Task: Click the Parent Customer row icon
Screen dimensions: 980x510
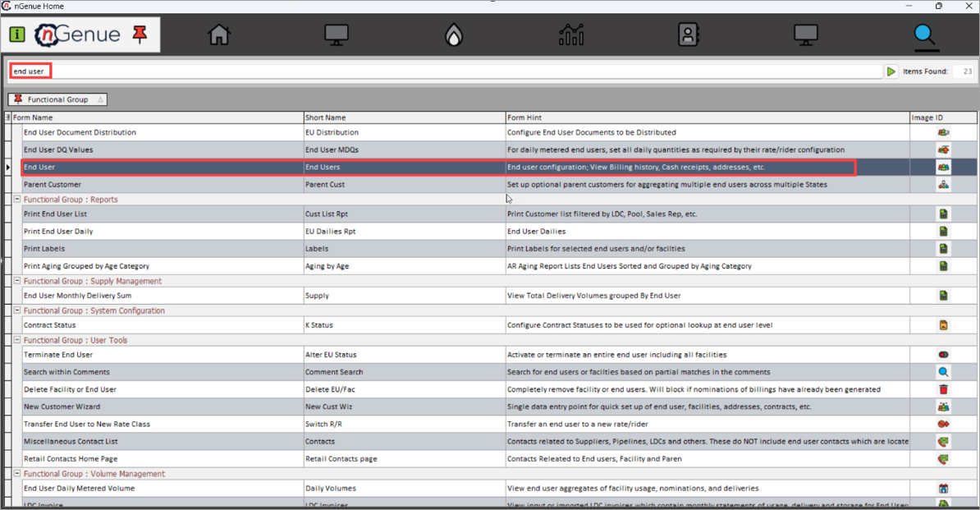Action: point(943,185)
